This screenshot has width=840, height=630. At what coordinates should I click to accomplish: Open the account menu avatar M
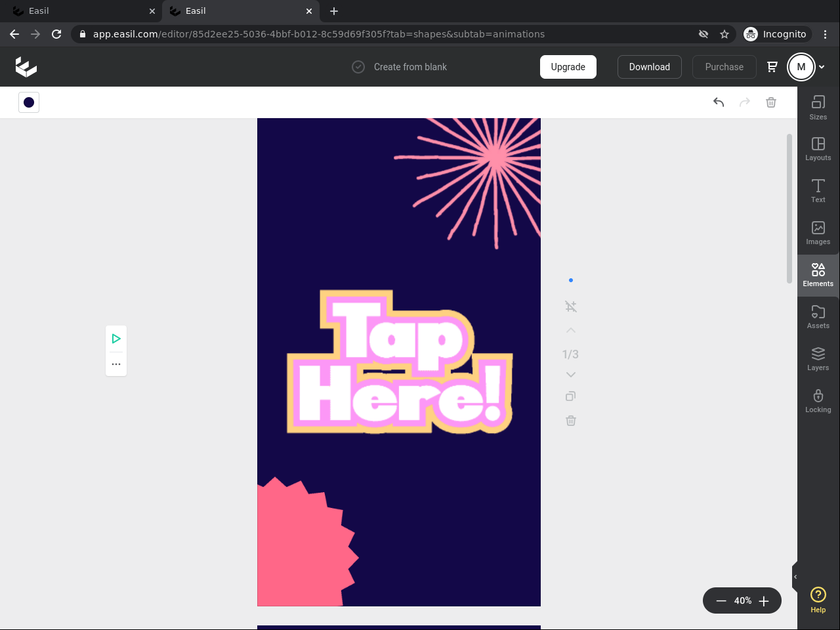click(x=801, y=67)
